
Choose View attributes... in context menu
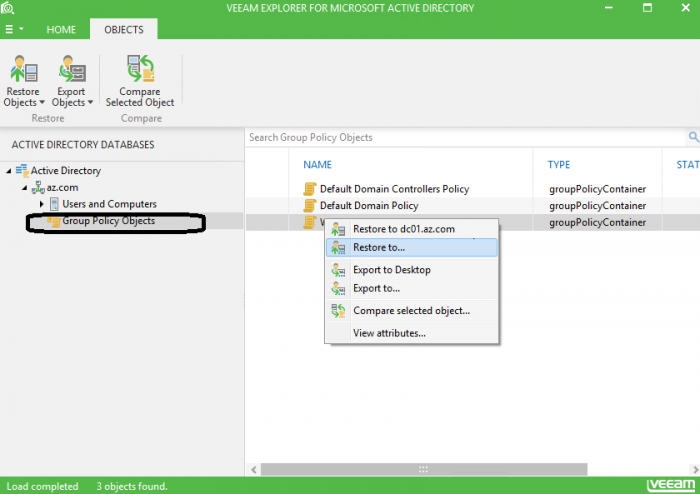412,333
